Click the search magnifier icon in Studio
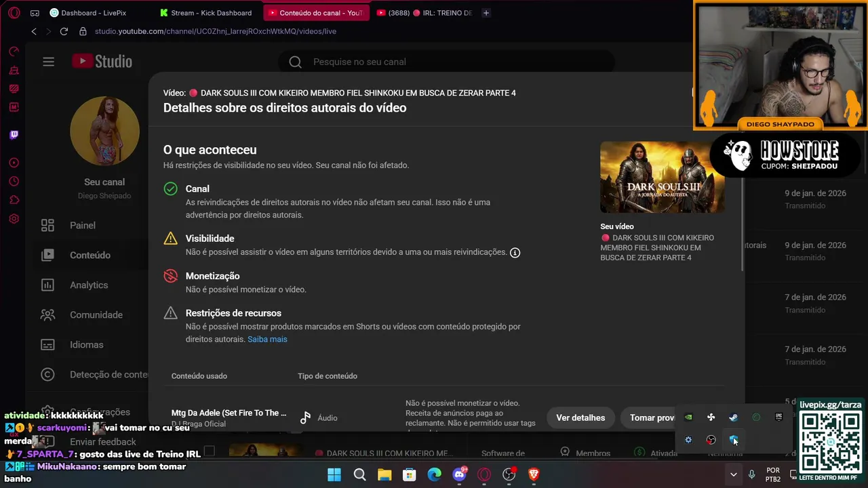868x488 pixels. [295, 62]
